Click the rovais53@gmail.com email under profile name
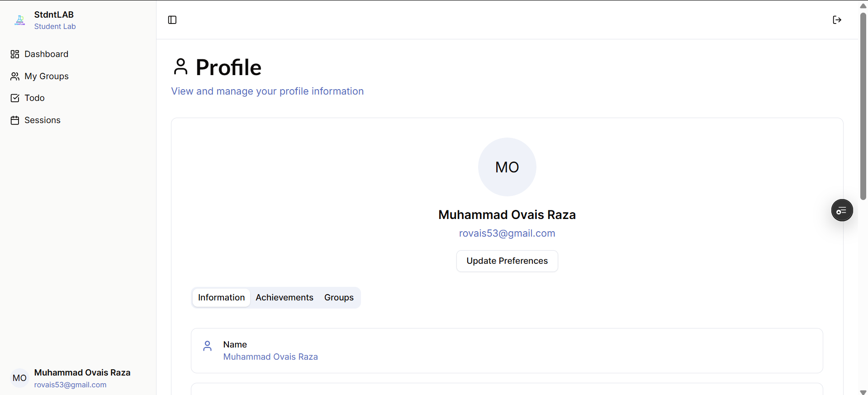This screenshot has width=868, height=395. 507,233
